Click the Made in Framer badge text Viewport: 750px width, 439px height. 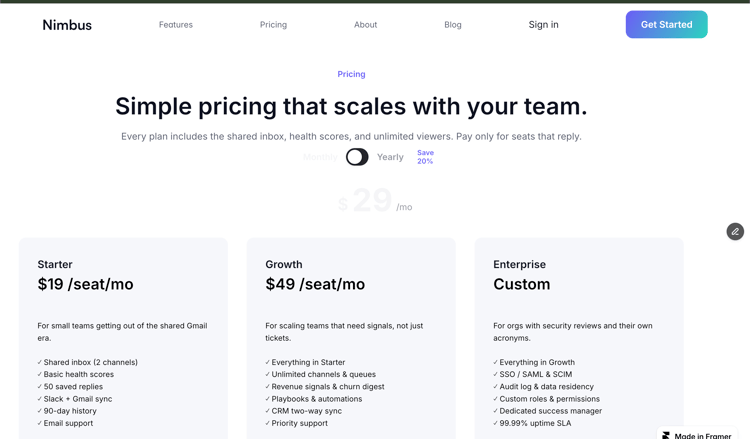pyautogui.click(x=703, y=436)
